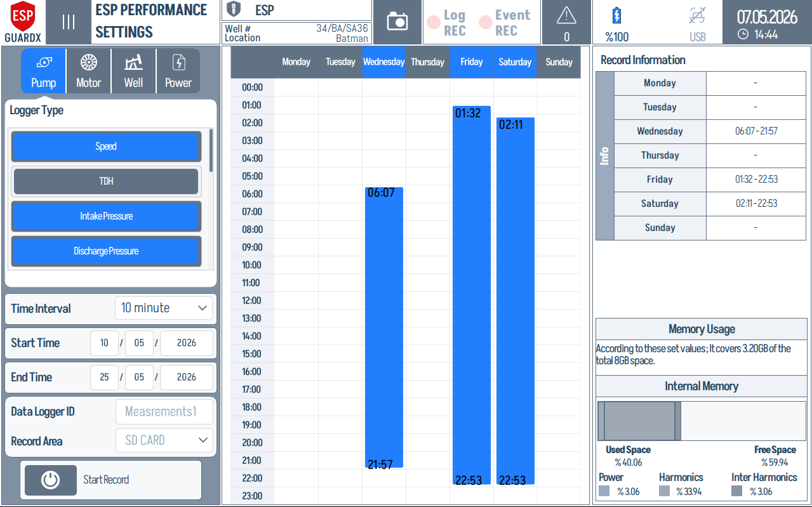Click the ESP Performance Settings title
Screen dimensions: 812x507
(x=151, y=21)
